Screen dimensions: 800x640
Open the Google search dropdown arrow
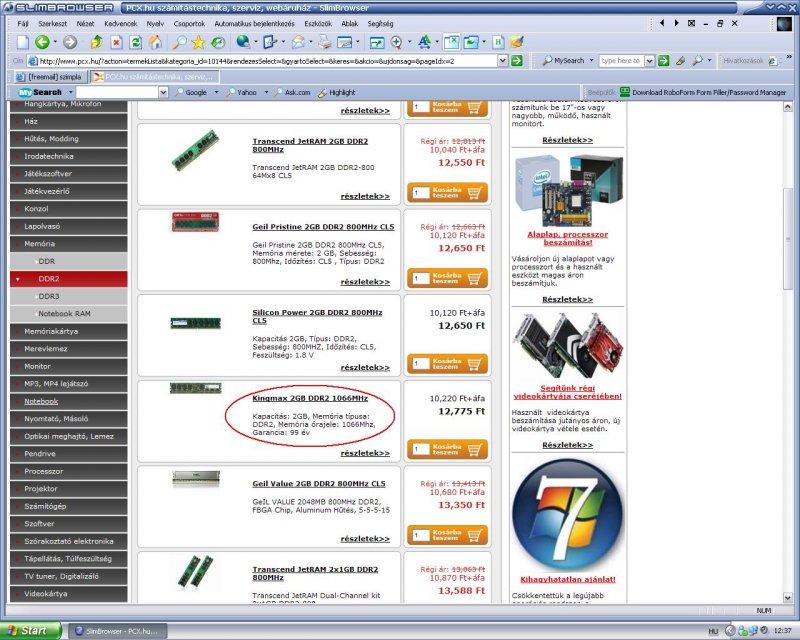point(216,92)
